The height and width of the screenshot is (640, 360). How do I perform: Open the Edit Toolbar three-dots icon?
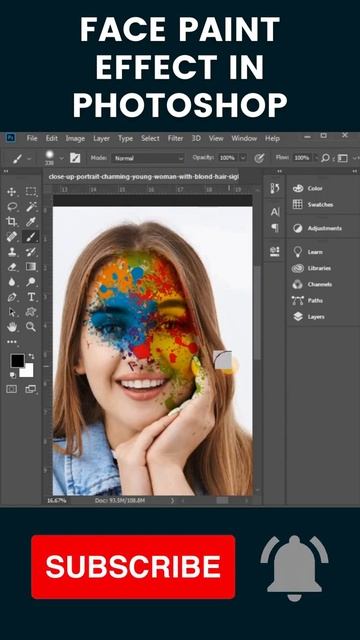point(11,342)
